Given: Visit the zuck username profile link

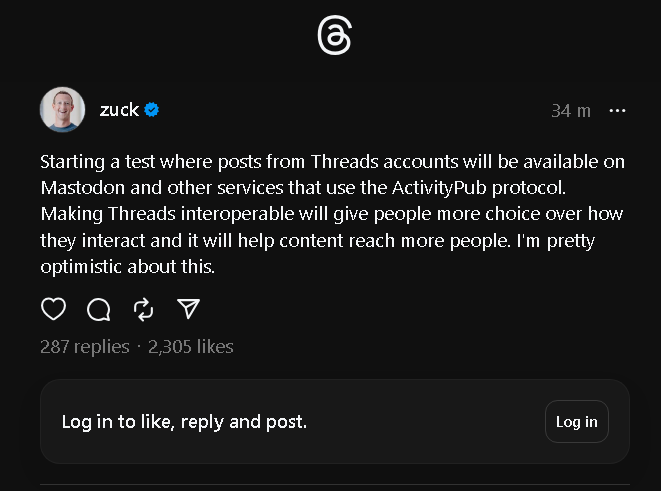Looking at the screenshot, I should pos(119,110).
